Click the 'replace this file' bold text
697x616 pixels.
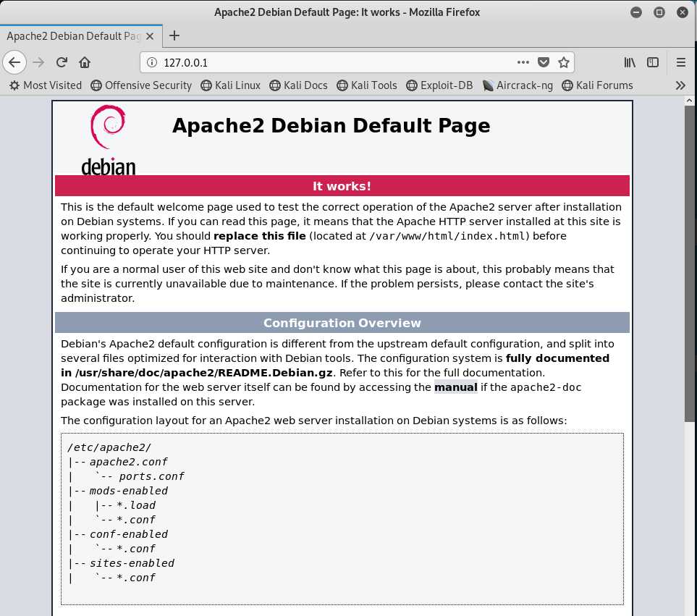point(260,236)
